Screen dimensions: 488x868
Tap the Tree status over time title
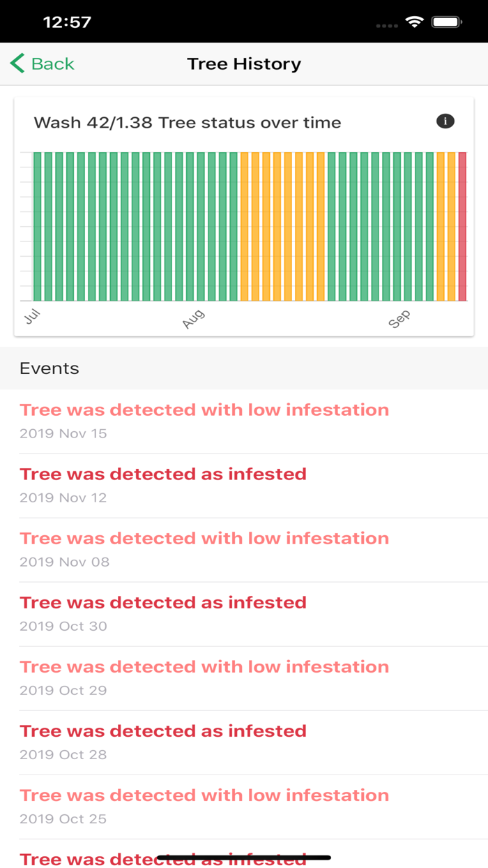click(x=188, y=123)
